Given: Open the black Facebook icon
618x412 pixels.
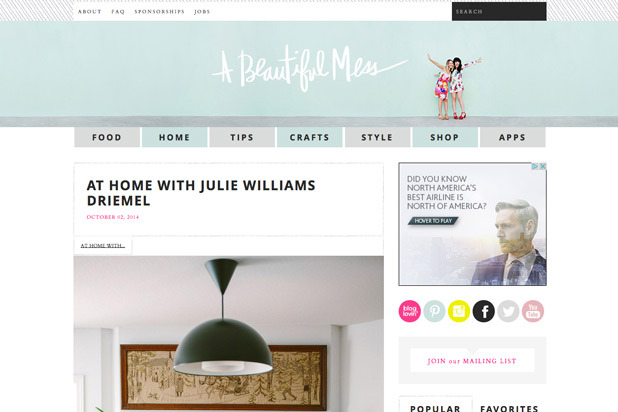Looking at the screenshot, I should coord(484,311).
